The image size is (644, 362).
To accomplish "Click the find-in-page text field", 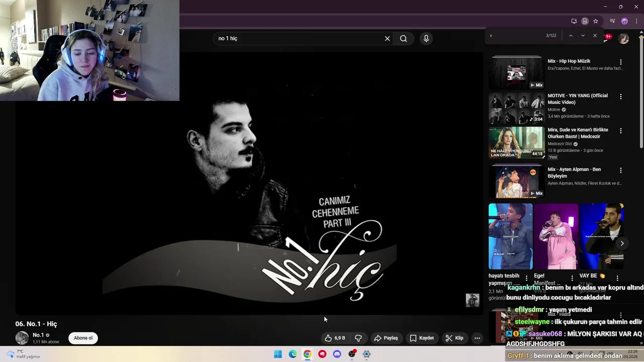I will (x=516, y=36).
